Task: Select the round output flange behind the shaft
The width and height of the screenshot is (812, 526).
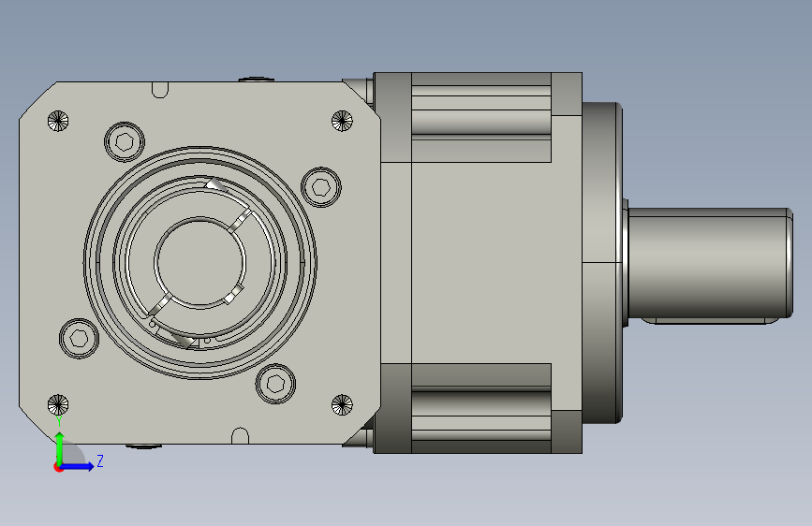Action: [602, 262]
